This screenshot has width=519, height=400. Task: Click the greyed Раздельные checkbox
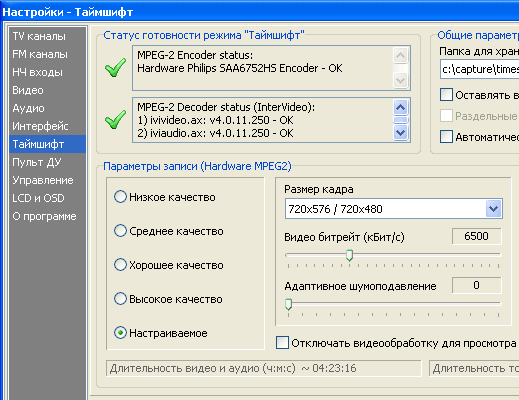coord(446,116)
